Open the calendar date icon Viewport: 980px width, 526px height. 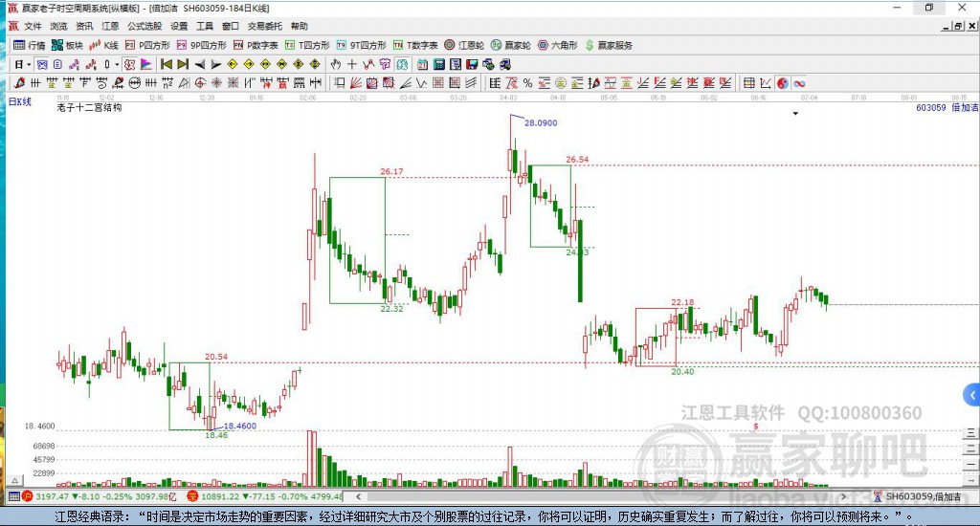(422, 64)
